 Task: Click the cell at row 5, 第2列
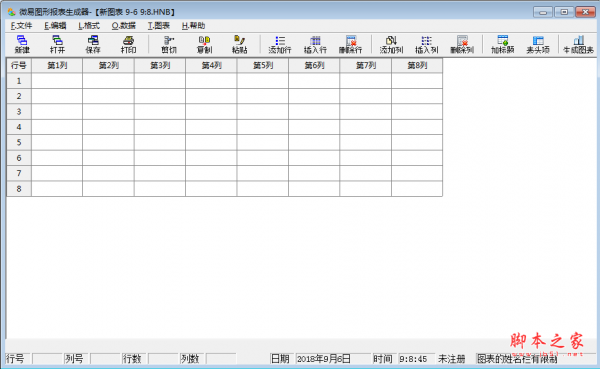[108, 142]
